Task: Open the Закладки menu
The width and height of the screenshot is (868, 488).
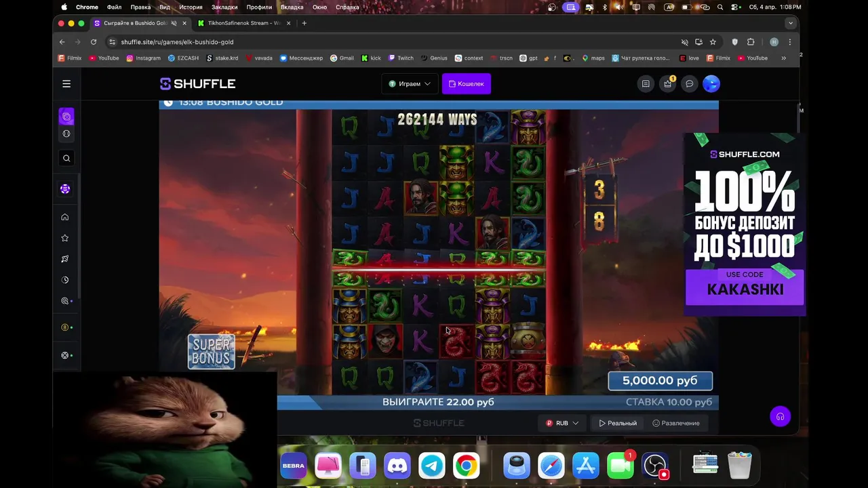Action: (224, 7)
